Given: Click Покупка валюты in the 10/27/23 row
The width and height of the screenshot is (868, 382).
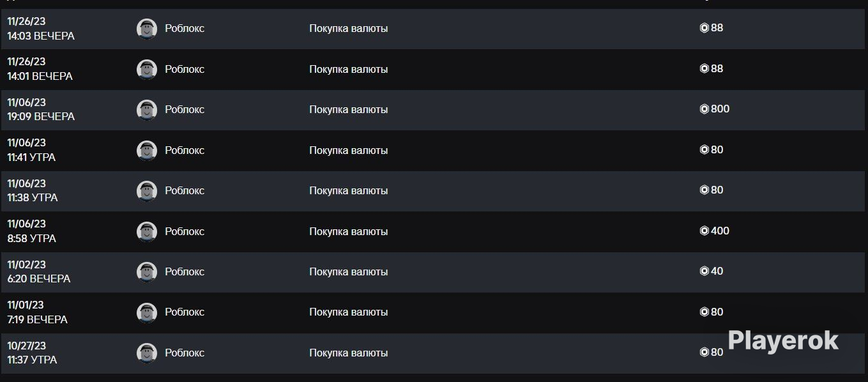Looking at the screenshot, I should click(x=349, y=353).
